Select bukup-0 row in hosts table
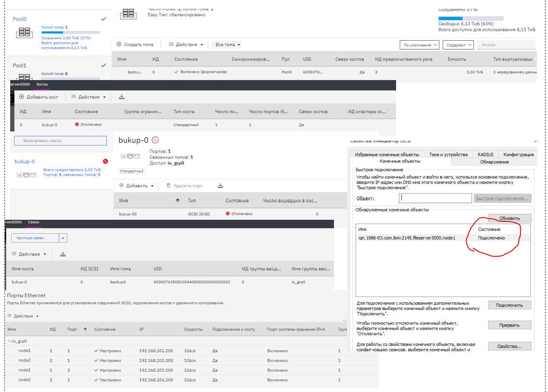The height and width of the screenshot is (392, 548). [205, 125]
